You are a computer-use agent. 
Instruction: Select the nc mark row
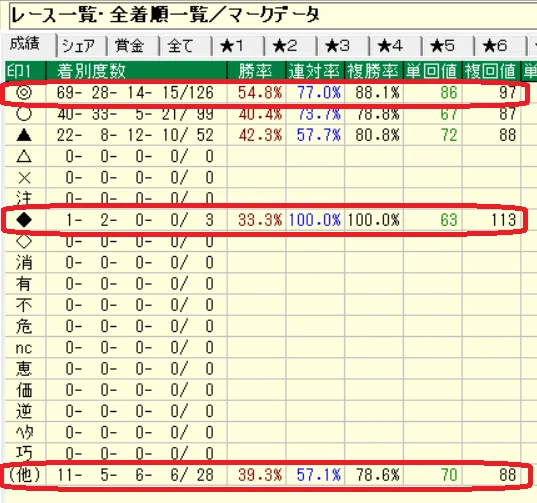tap(25, 348)
